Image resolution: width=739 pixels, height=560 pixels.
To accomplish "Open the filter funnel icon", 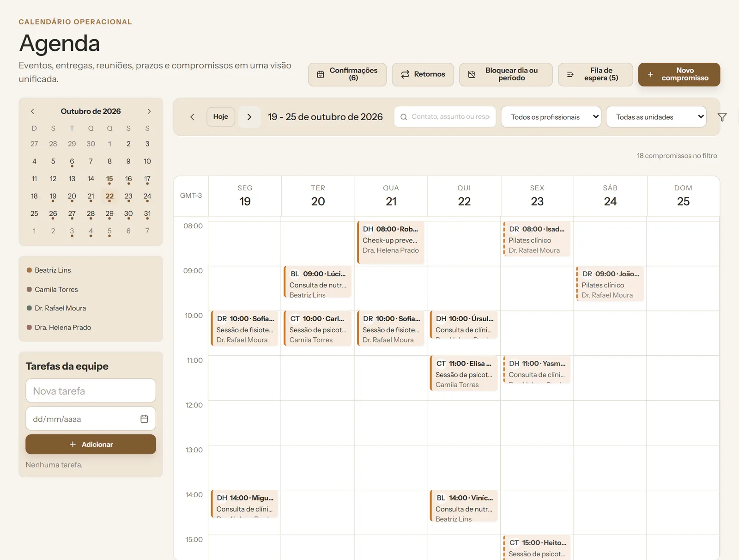I will pos(722,117).
